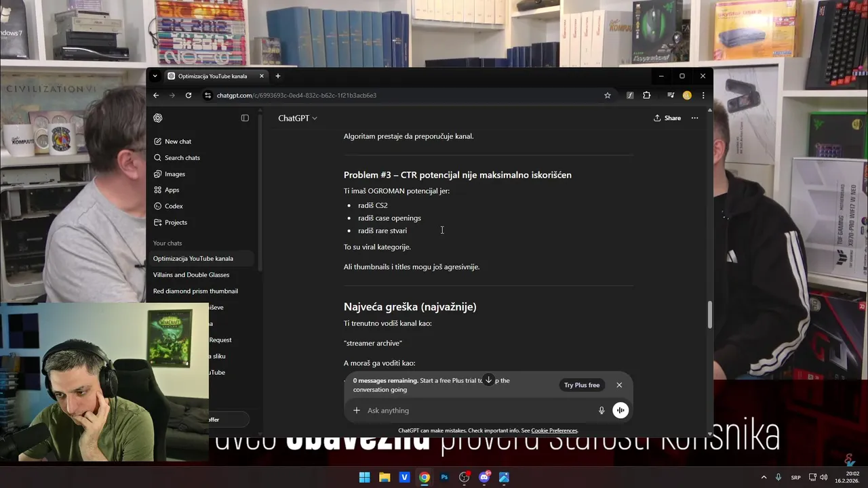Open the ChatGPT model dropdown
Image resolution: width=868 pixels, height=488 pixels.
pyautogui.click(x=298, y=118)
